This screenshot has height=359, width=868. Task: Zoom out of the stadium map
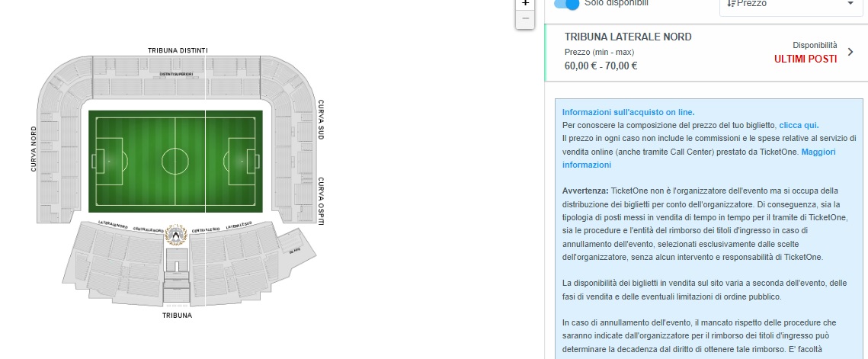click(x=524, y=19)
